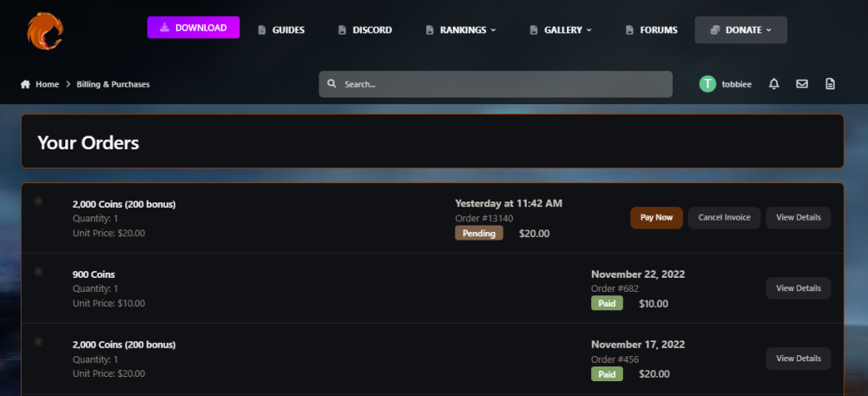The image size is (868, 396).
Task: Select bullet icon of 900 Coins order
Action: (x=38, y=272)
